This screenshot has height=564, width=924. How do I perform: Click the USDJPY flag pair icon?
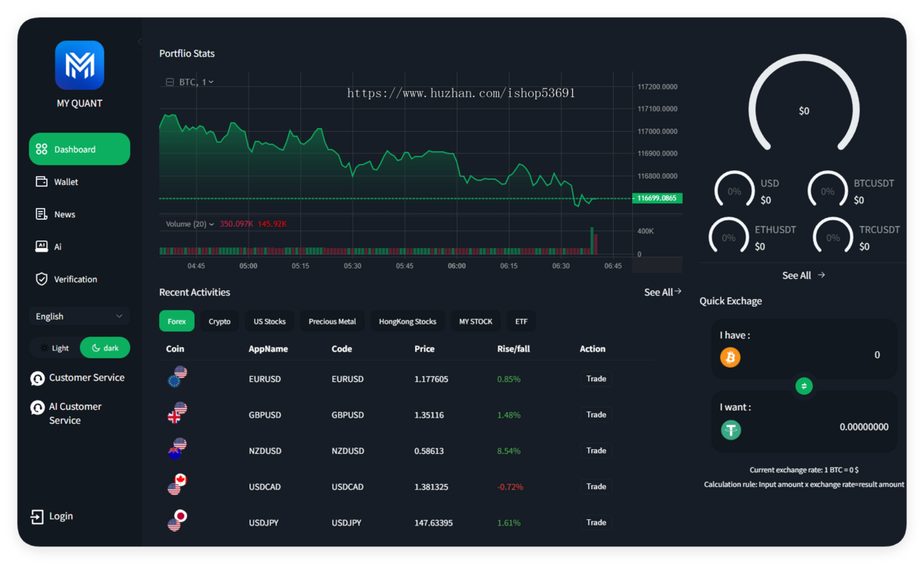178,520
